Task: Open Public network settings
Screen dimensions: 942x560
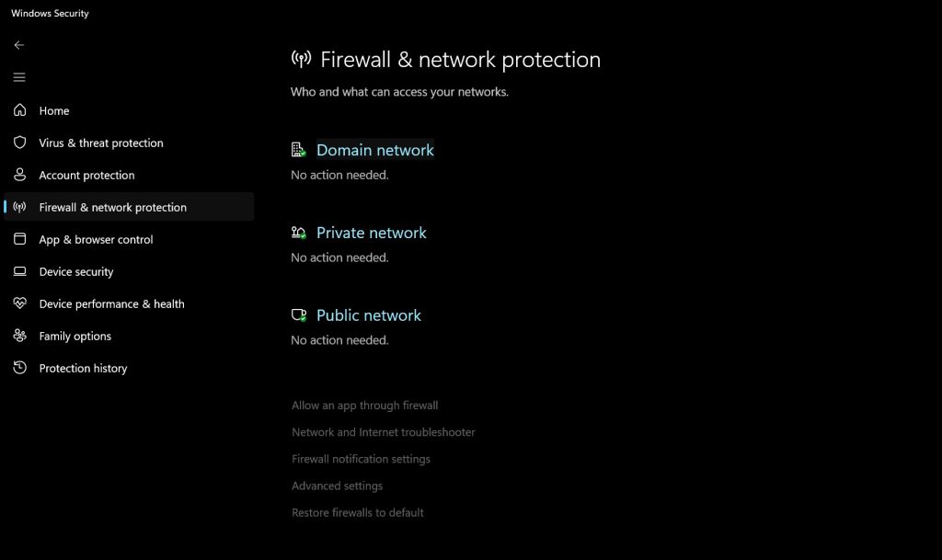Action: coord(368,315)
